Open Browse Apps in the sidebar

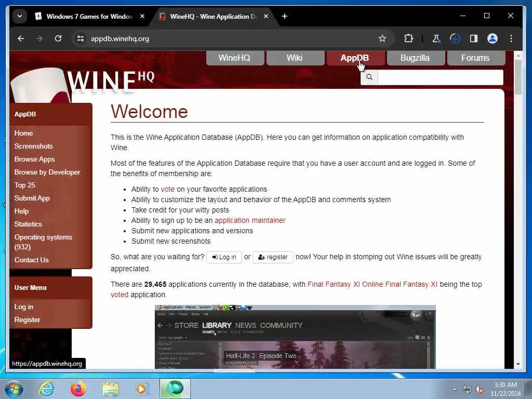coord(34,159)
